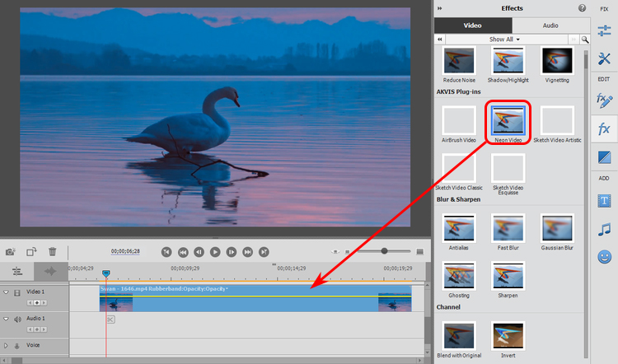This screenshot has height=364, width=618.
Task: Play the movie
Action: click(x=215, y=252)
